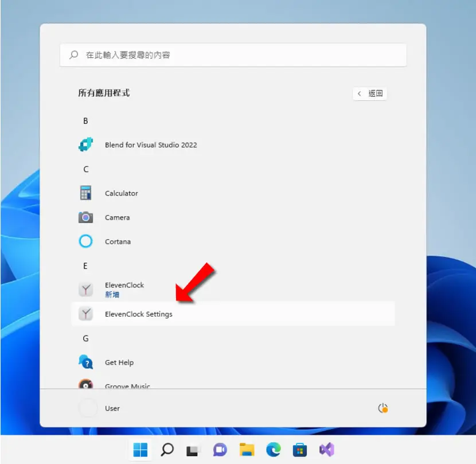The height and width of the screenshot is (464, 476).
Task: Click the back button with chevron
Action: click(x=369, y=93)
